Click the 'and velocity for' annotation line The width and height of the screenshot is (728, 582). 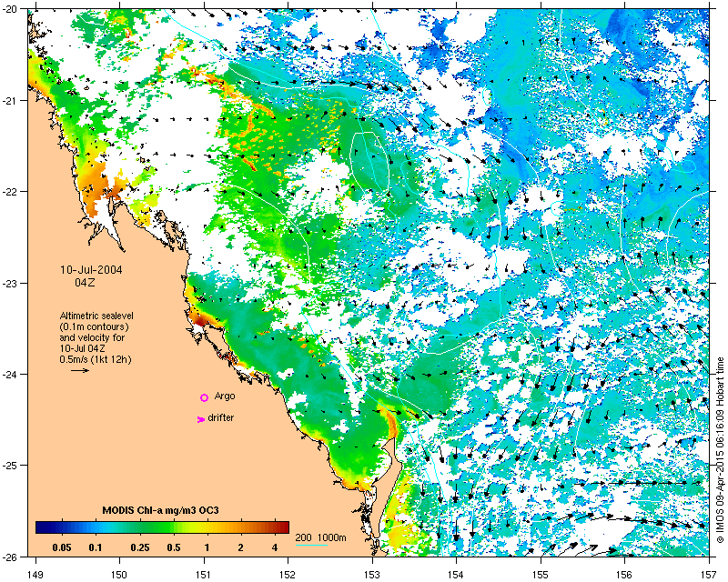pyautogui.click(x=92, y=337)
